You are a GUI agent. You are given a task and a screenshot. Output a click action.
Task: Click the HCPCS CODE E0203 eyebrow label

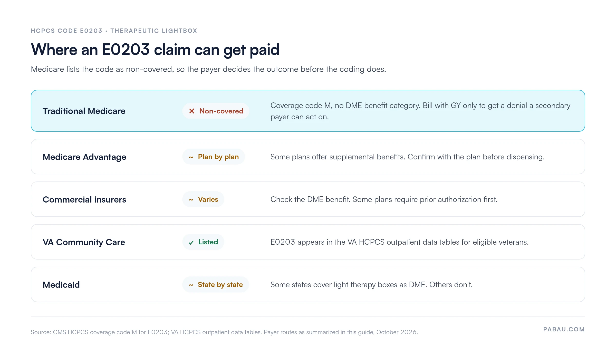point(114,31)
